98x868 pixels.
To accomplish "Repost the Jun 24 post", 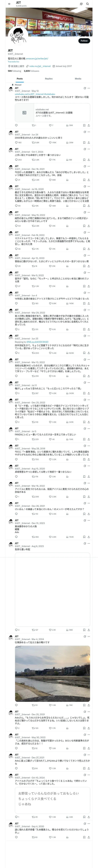I will (35, 142).
